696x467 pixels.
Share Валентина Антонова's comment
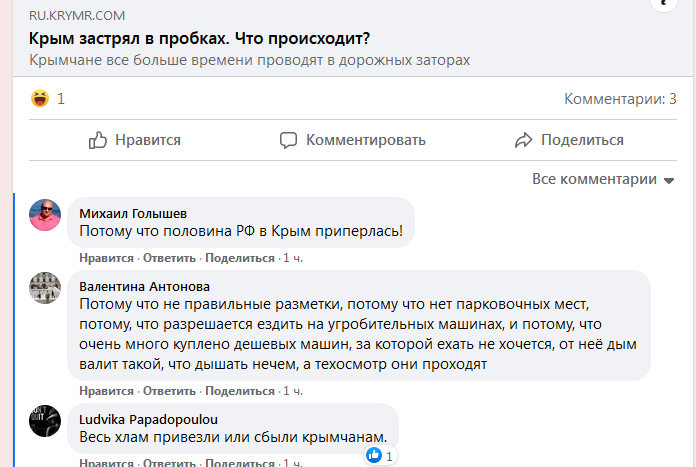[x=240, y=391]
